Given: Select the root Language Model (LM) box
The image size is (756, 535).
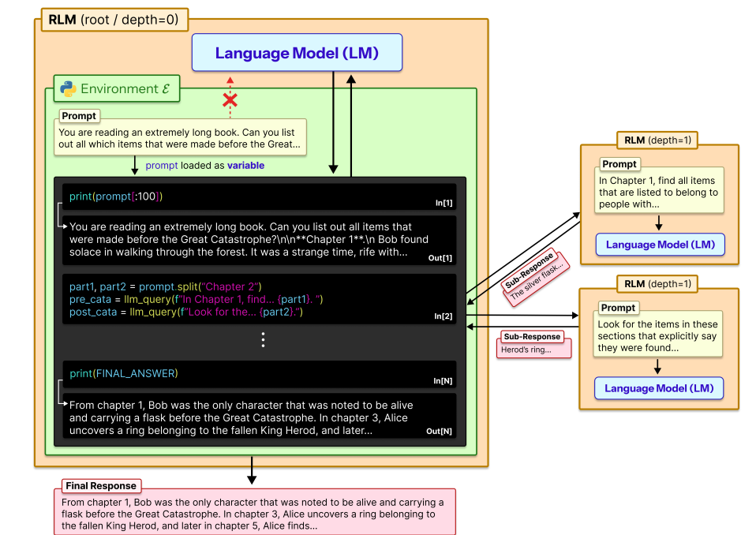Looking at the screenshot, I should (x=297, y=54).
